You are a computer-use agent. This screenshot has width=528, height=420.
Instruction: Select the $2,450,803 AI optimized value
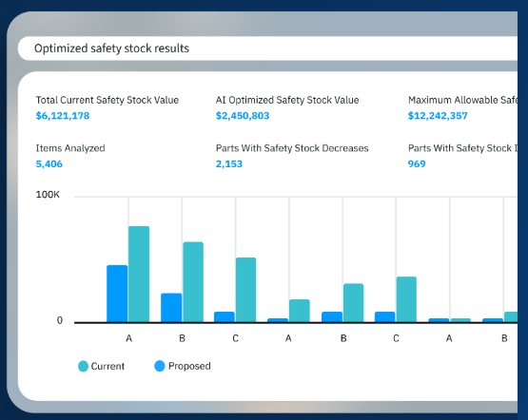click(x=243, y=116)
